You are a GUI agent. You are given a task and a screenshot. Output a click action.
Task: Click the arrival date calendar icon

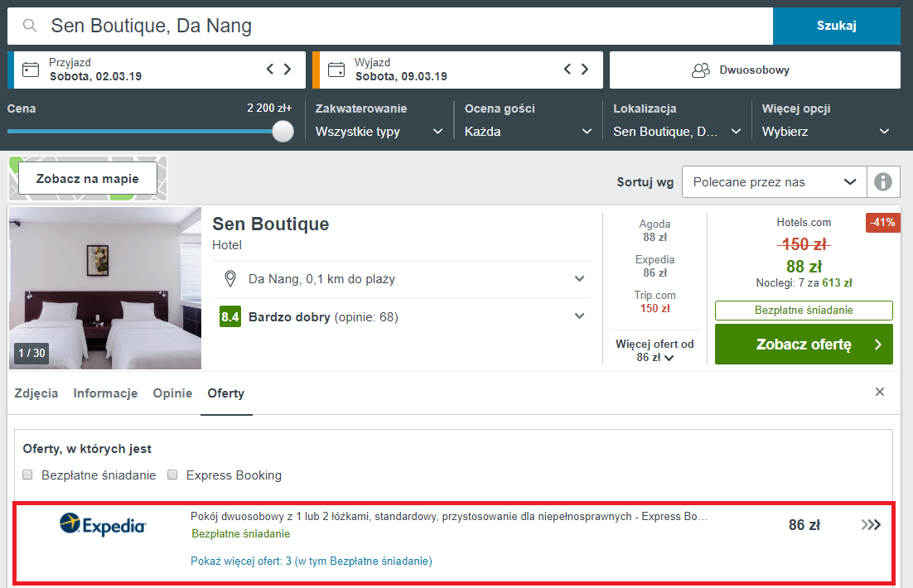click(31, 70)
